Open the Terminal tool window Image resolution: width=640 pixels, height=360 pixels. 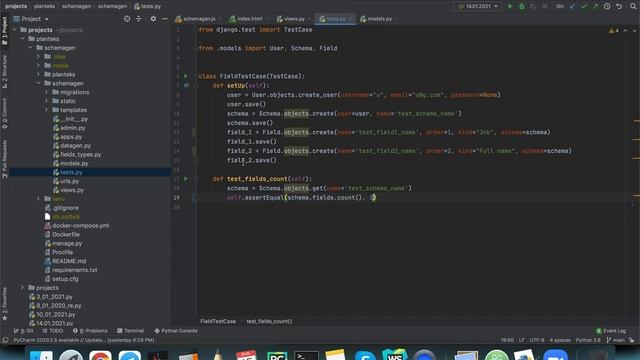click(130, 331)
